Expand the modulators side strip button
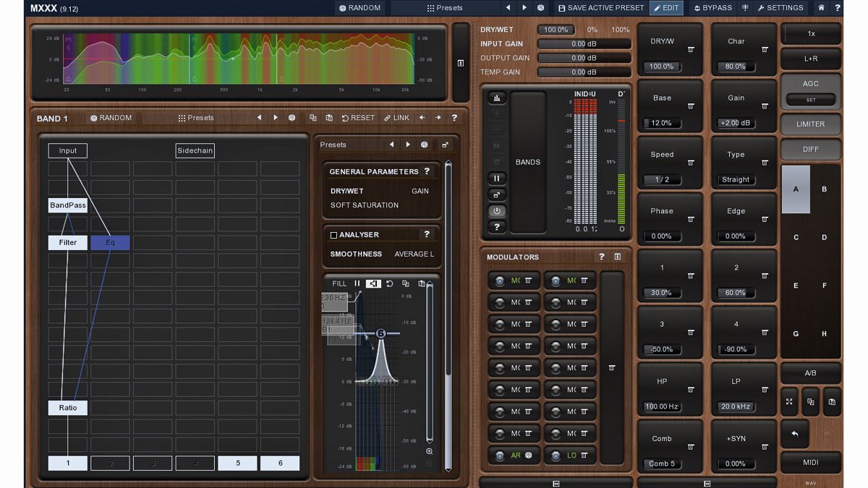The image size is (868, 488). tap(612, 368)
